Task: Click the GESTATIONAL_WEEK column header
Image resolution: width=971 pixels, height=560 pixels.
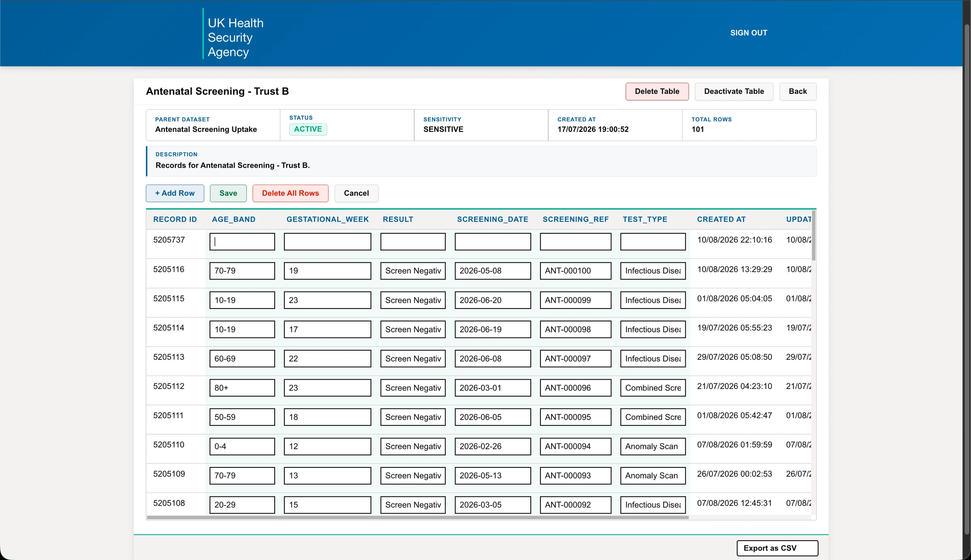Action: 327,219
